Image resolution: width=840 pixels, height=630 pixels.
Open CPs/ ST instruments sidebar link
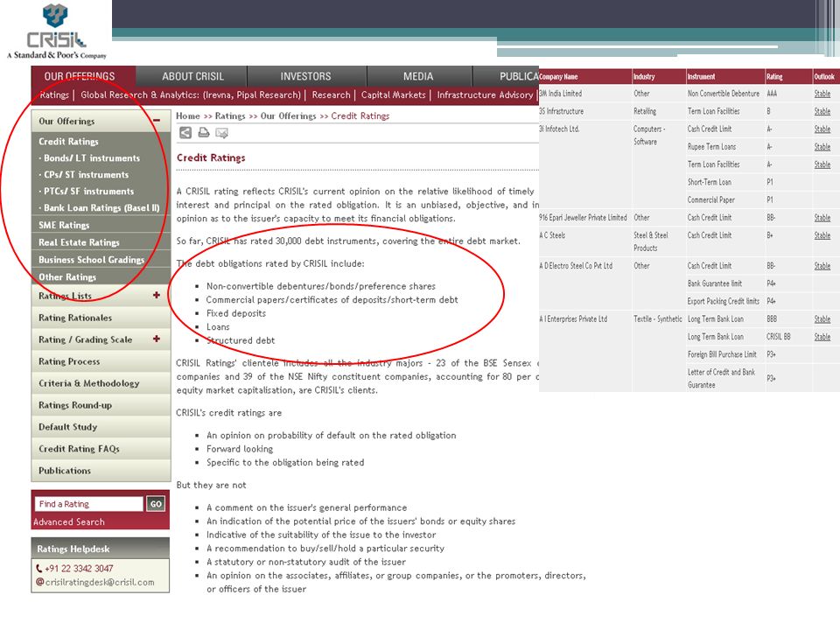click(x=87, y=175)
